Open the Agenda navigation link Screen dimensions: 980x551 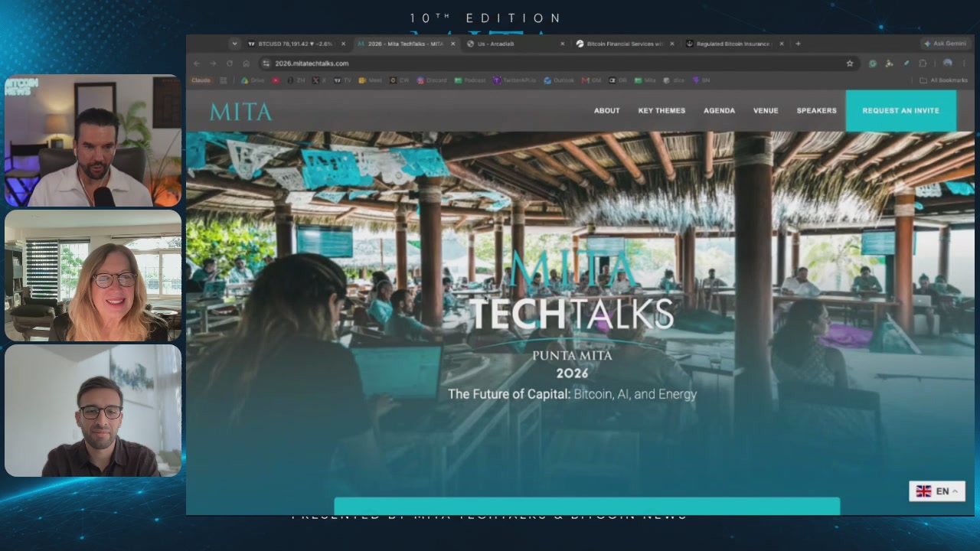tap(719, 111)
